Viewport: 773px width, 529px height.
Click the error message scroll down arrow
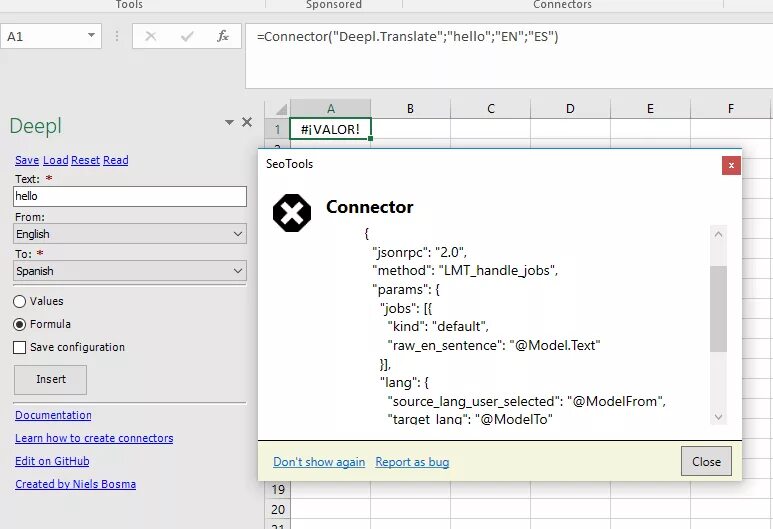point(718,417)
